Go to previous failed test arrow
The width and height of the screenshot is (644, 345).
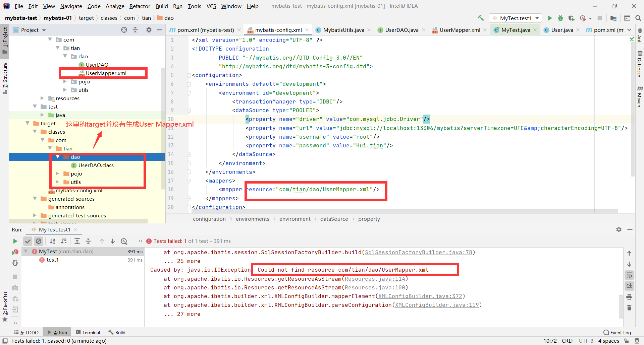(x=102, y=241)
